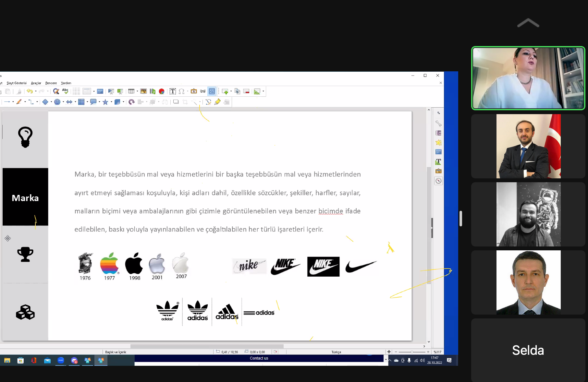The height and width of the screenshot is (382, 588).
Task: Open Zoom app in Windows taskbar
Action: tap(61, 360)
